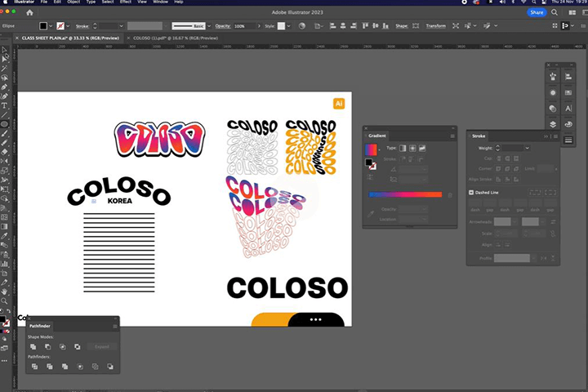
Task: Click the Home icon in the top bar
Action: [29, 12]
